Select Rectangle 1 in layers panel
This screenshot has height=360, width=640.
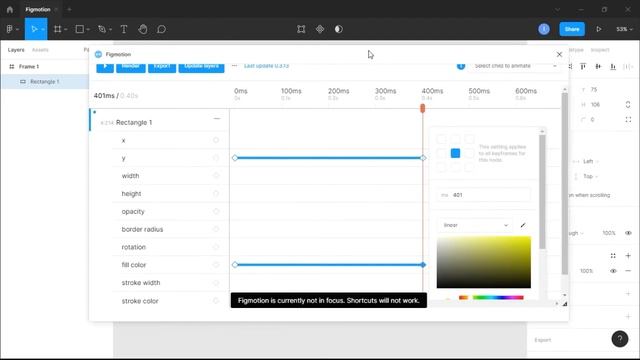point(44,82)
